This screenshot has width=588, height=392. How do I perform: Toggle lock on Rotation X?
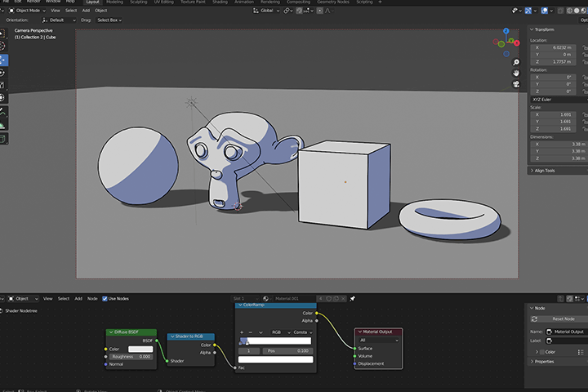[x=584, y=78]
